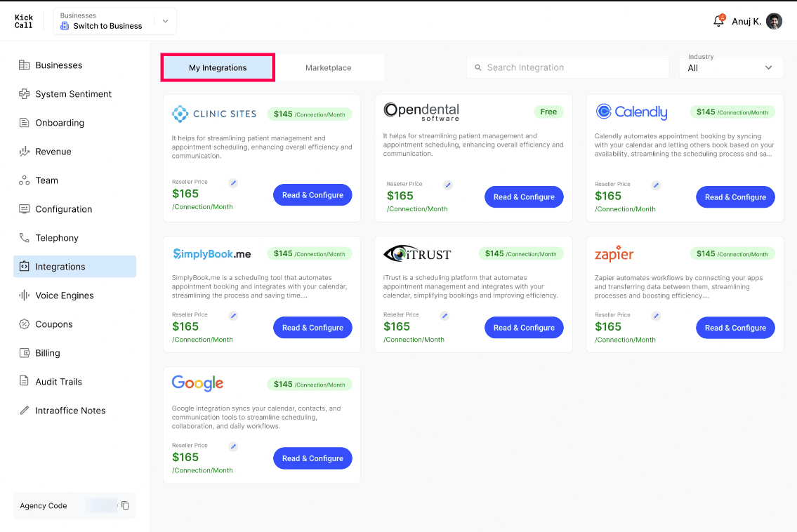Go to Onboarding page
Image resolution: width=797 pixels, height=532 pixels.
(x=74, y=123)
